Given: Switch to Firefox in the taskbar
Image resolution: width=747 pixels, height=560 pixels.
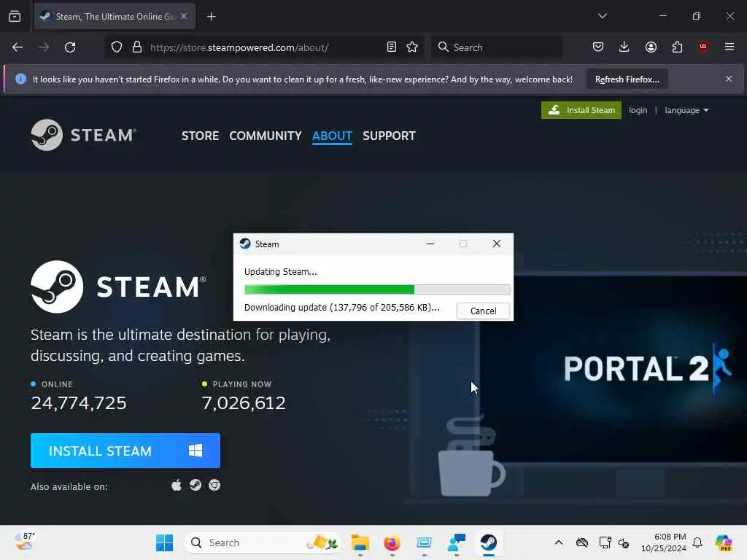Looking at the screenshot, I should [x=392, y=542].
